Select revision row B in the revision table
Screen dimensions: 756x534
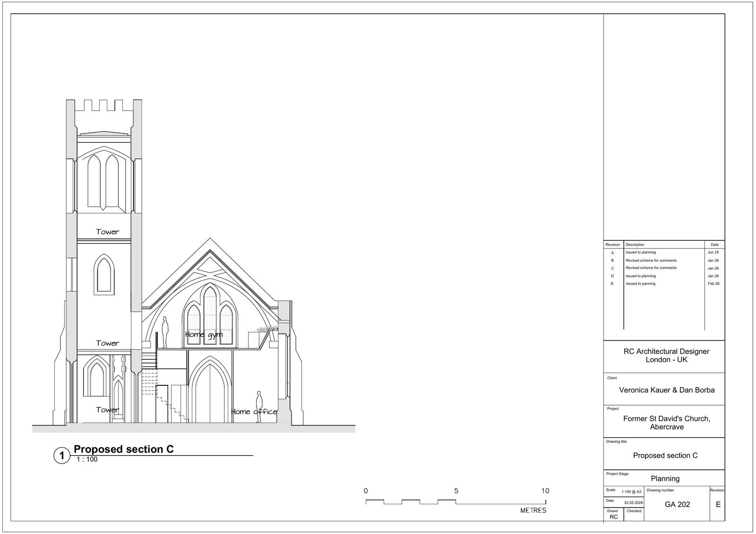click(651, 261)
